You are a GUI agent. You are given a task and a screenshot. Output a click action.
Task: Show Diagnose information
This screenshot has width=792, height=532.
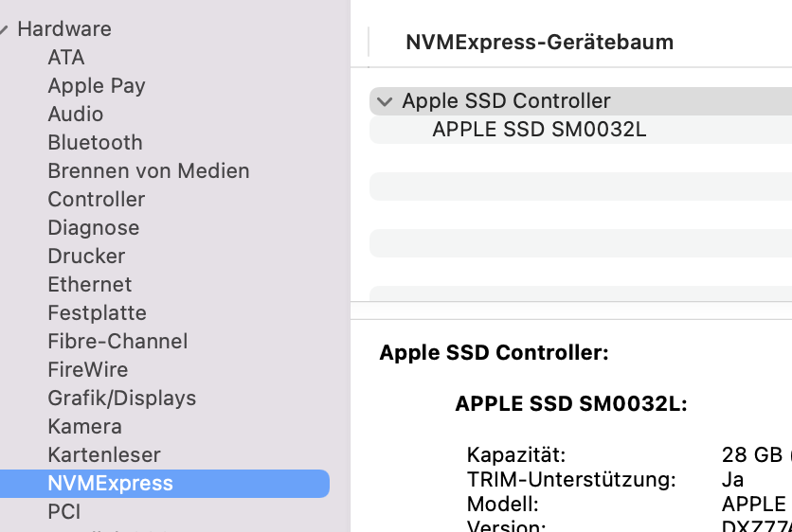94,228
